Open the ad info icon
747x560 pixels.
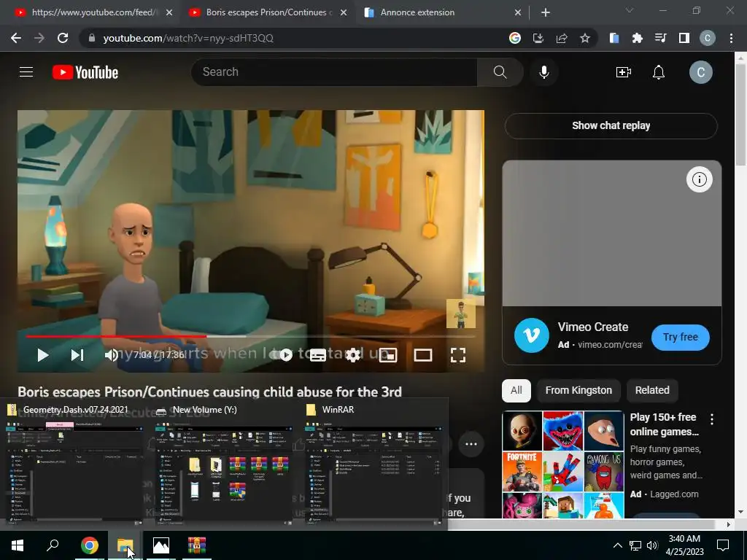pos(700,179)
